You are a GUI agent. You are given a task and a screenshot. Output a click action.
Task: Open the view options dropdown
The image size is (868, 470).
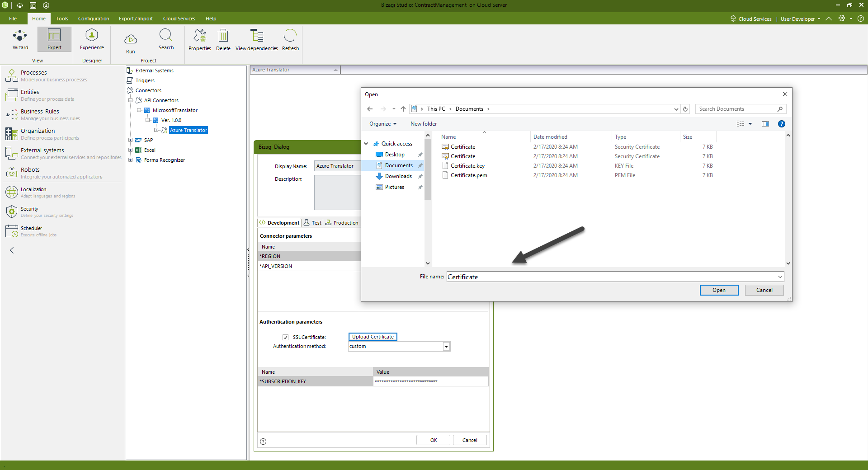coord(750,124)
